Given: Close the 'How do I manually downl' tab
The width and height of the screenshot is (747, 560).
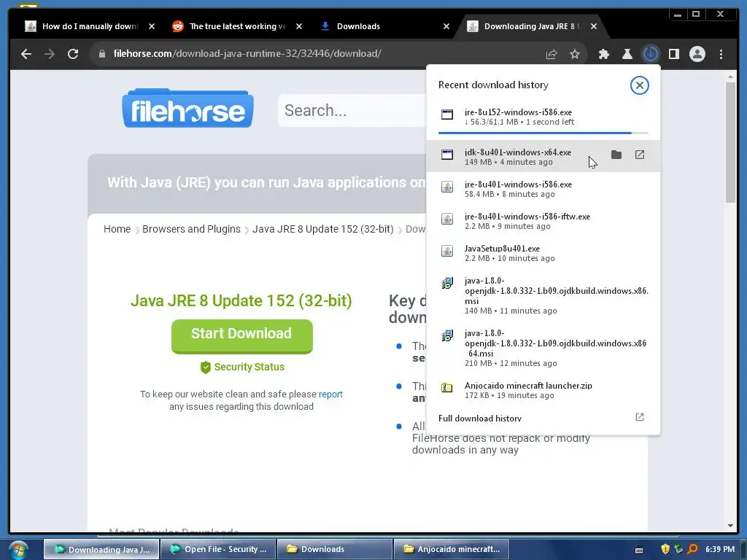Looking at the screenshot, I should point(152,27).
